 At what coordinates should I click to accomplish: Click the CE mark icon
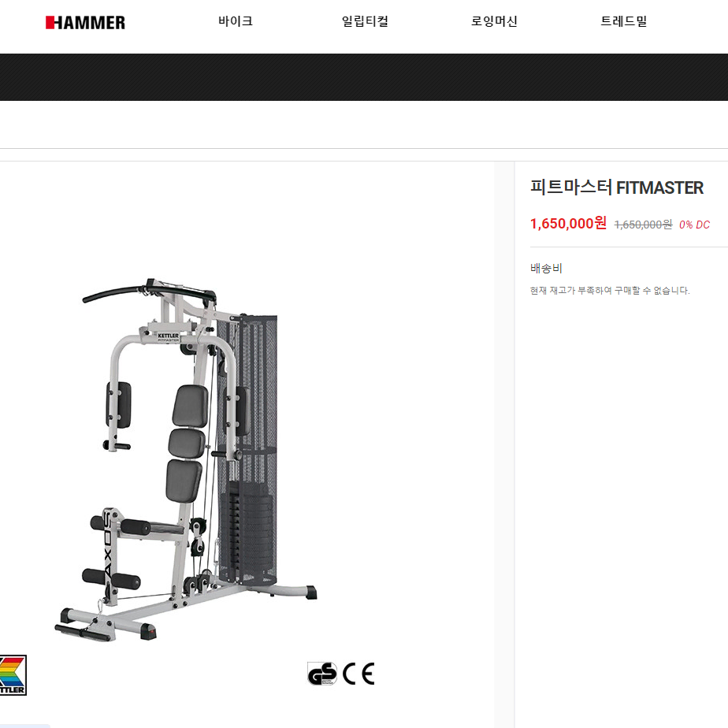coord(358,674)
